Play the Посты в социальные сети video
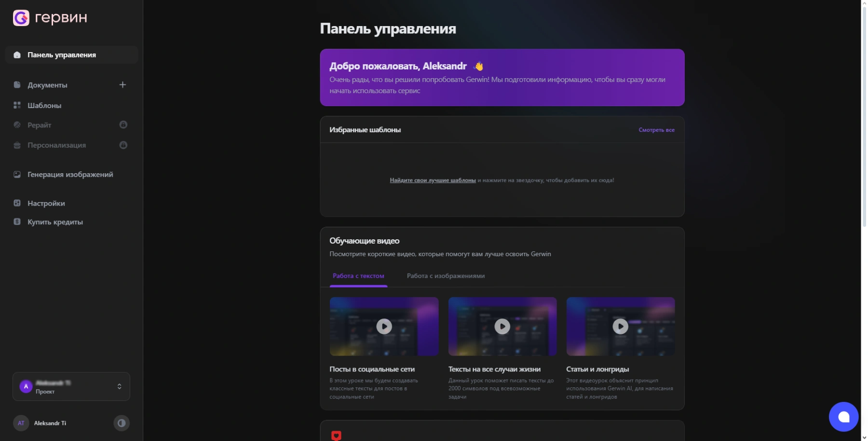 (x=384, y=327)
